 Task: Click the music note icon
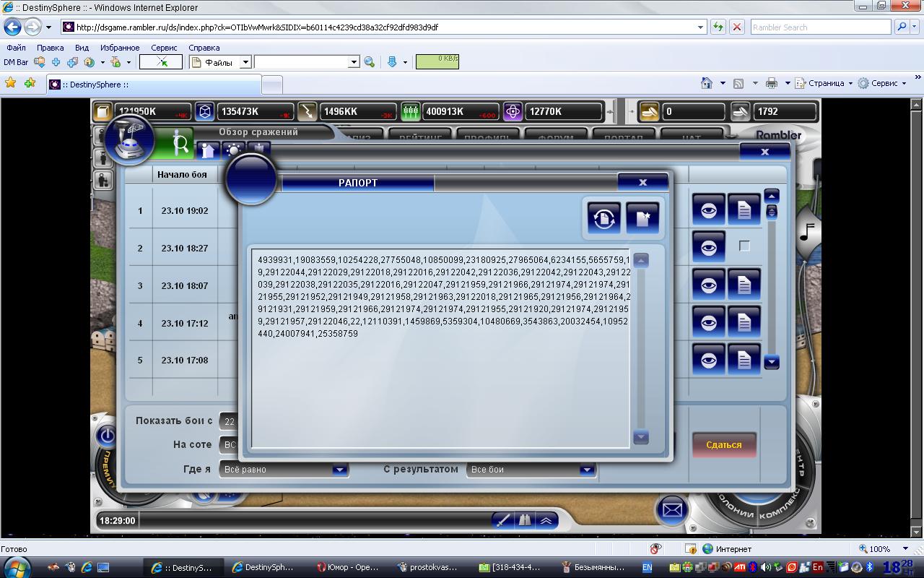[x=808, y=233]
